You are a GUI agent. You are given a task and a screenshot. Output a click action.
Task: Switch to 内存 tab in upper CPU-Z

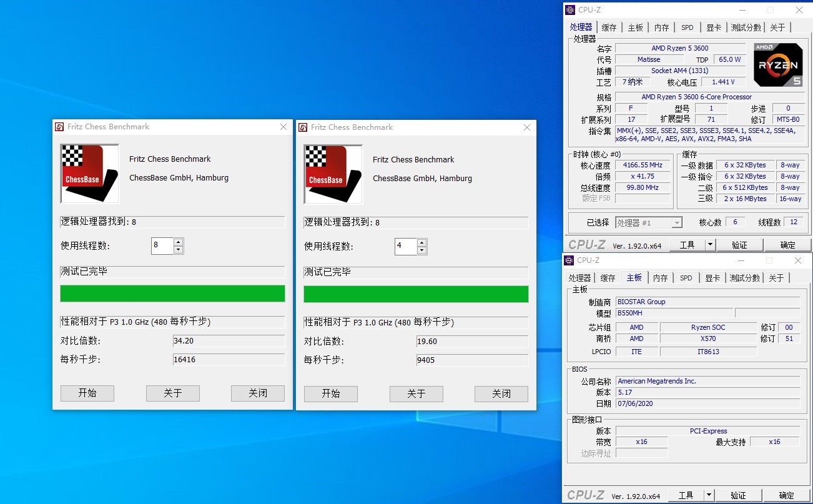tap(662, 27)
